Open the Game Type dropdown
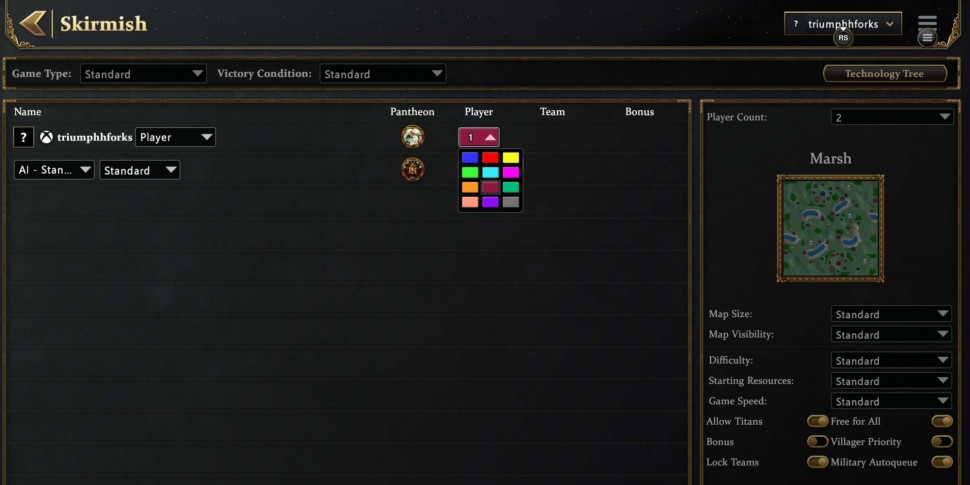This screenshot has width=970, height=485. click(143, 74)
